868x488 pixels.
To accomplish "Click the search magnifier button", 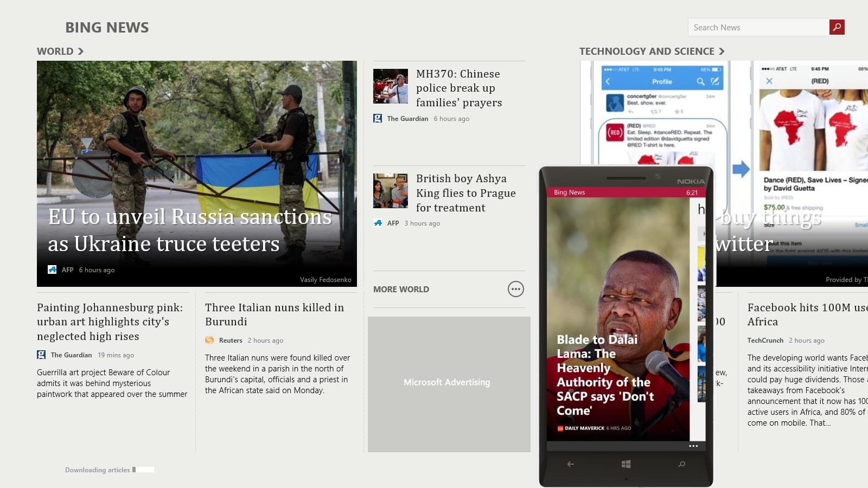I will point(837,27).
